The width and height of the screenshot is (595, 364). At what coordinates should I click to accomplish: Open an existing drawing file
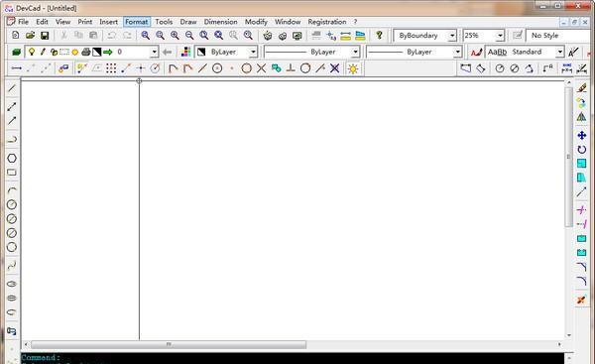30,36
